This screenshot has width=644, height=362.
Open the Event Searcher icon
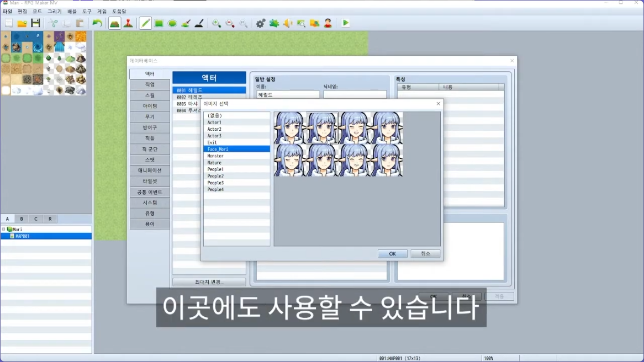[301, 23]
